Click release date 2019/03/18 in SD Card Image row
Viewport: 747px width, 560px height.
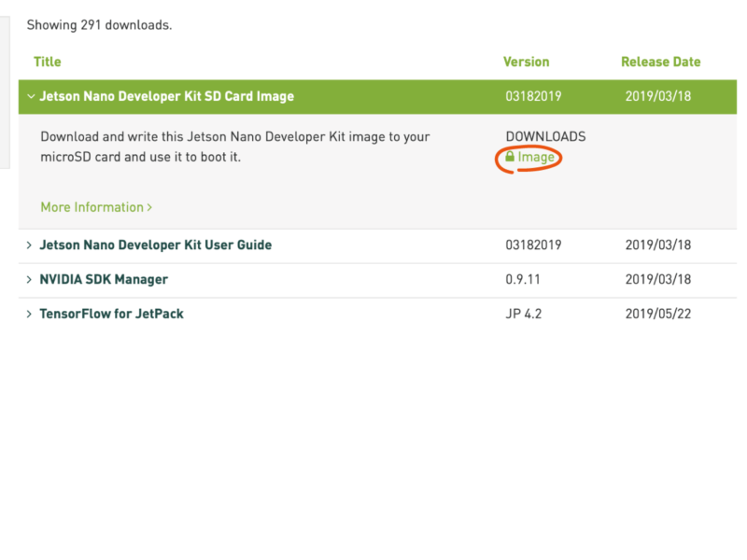click(x=658, y=97)
